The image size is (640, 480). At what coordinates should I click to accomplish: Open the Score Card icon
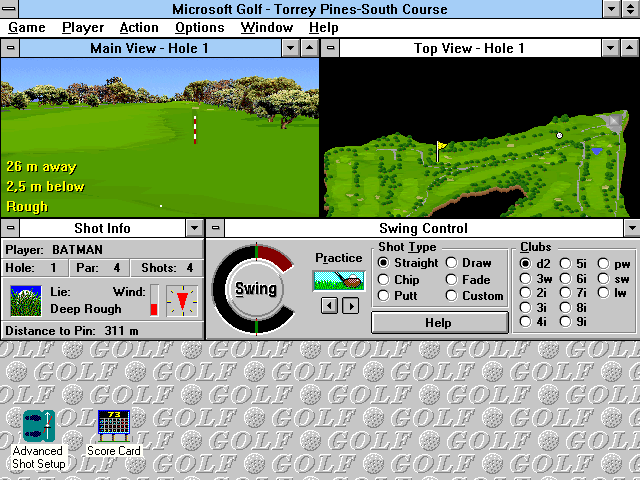point(114,426)
